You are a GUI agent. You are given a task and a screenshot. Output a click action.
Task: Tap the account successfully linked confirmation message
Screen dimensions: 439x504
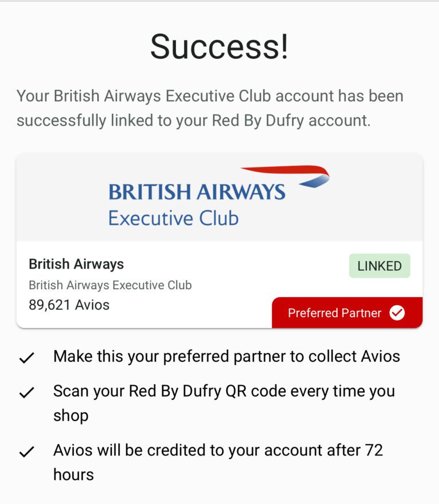pyautogui.click(x=210, y=108)
